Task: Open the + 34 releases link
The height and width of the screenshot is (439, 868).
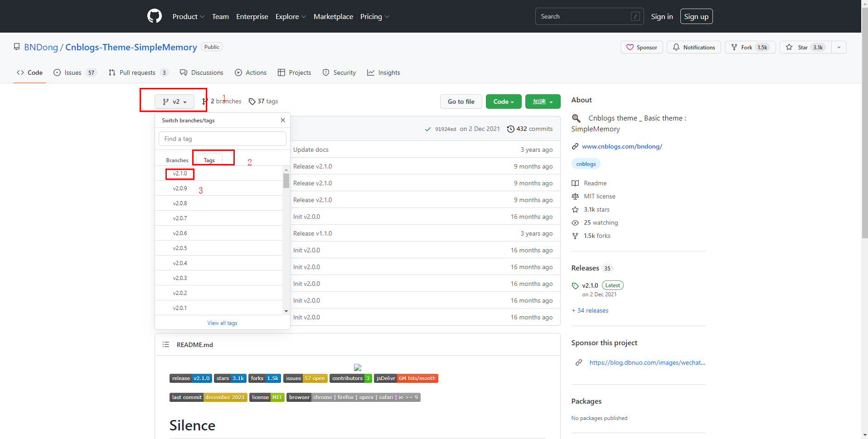Action: 590,310
